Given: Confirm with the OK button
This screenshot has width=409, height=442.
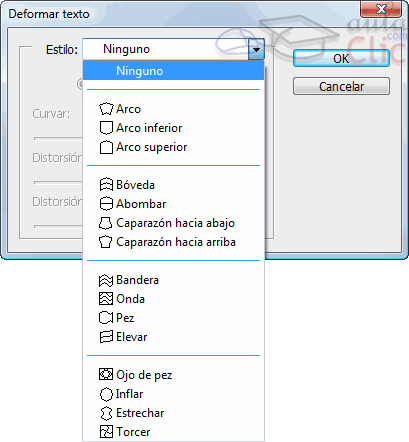Looking at the screenshot, I should tap(341, 58).
